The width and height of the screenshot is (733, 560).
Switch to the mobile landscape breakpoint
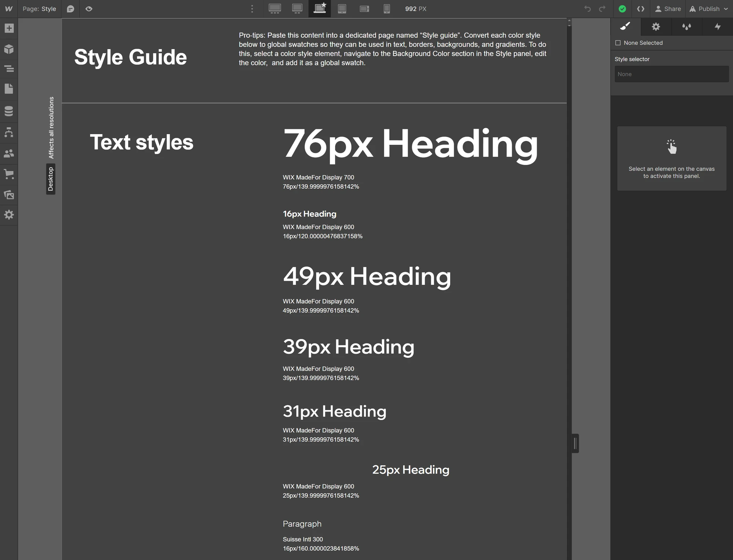point(364,9)
